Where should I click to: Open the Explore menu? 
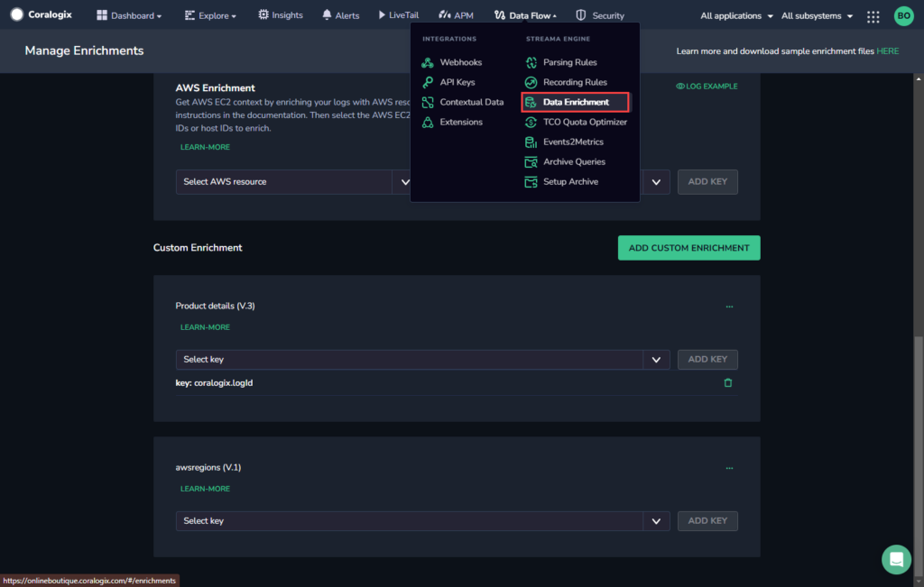click(x=210, y=15)
